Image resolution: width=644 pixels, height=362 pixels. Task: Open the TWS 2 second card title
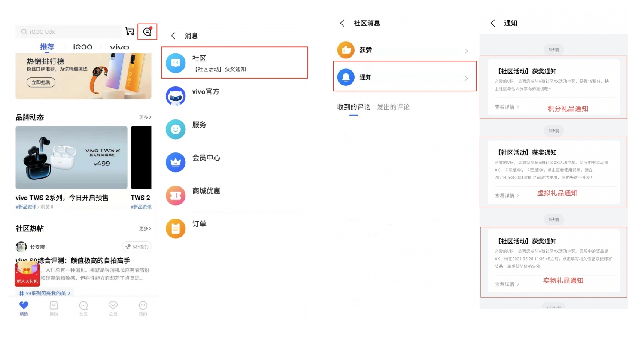[x=140, y=198]
